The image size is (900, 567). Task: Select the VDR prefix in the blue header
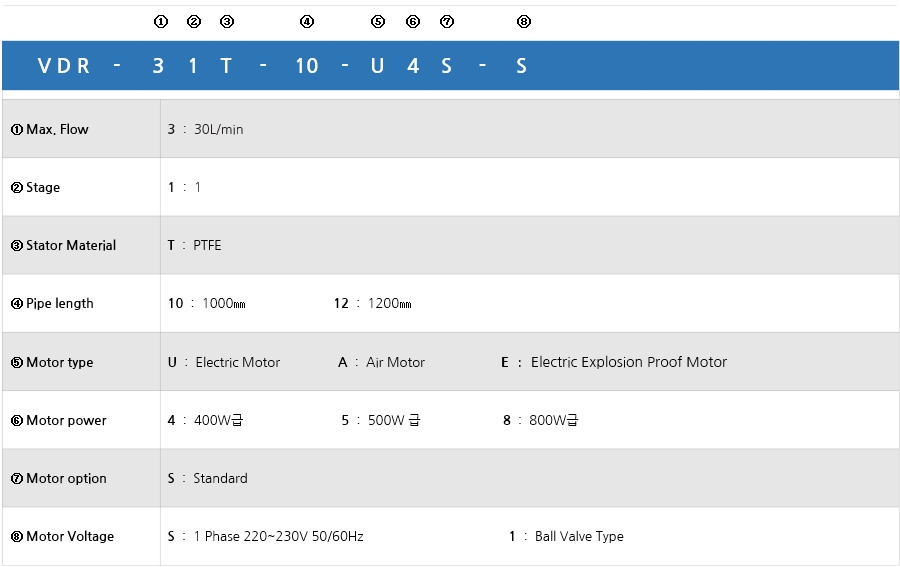(x=64, y=66)
